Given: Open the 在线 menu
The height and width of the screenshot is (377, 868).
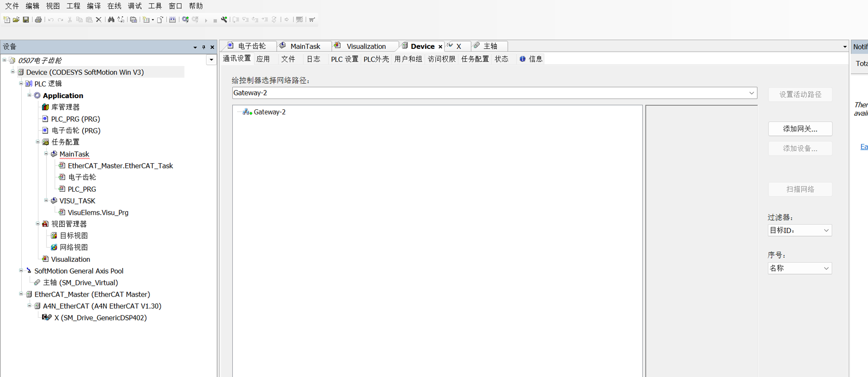Looking at the screenshot, I should 114,6.
